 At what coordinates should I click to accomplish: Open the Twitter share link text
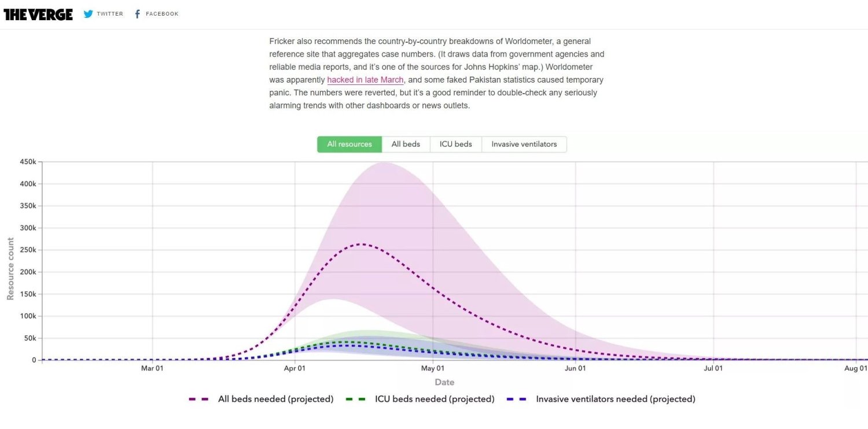click(110, 14)
